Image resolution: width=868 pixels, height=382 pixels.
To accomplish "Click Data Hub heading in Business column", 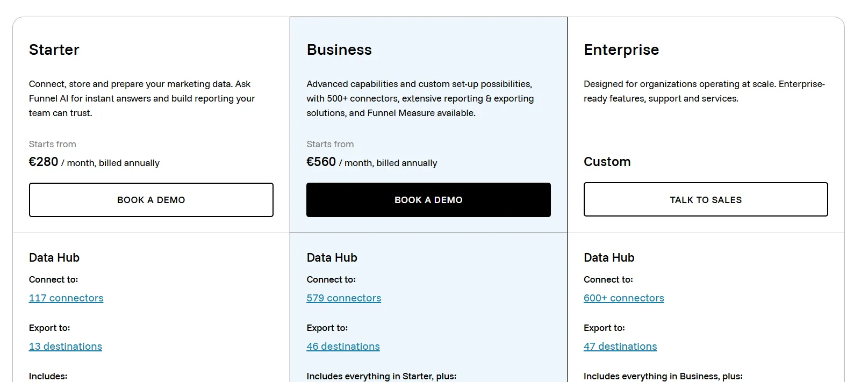I will coord(332,258).
